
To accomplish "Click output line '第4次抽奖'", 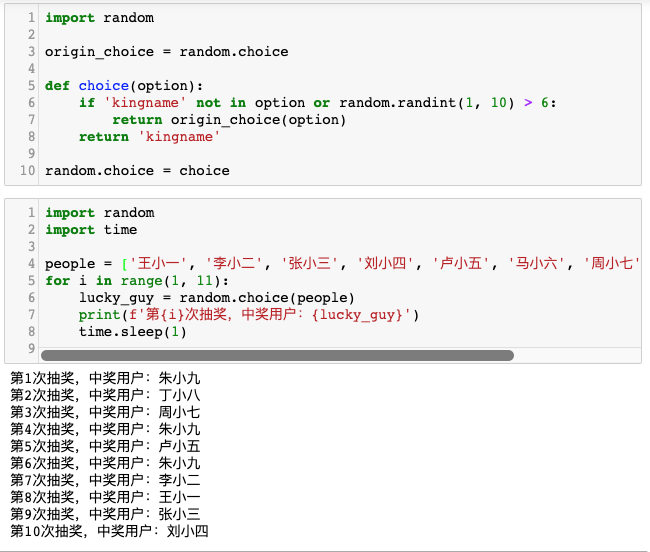I will [105, 429].
